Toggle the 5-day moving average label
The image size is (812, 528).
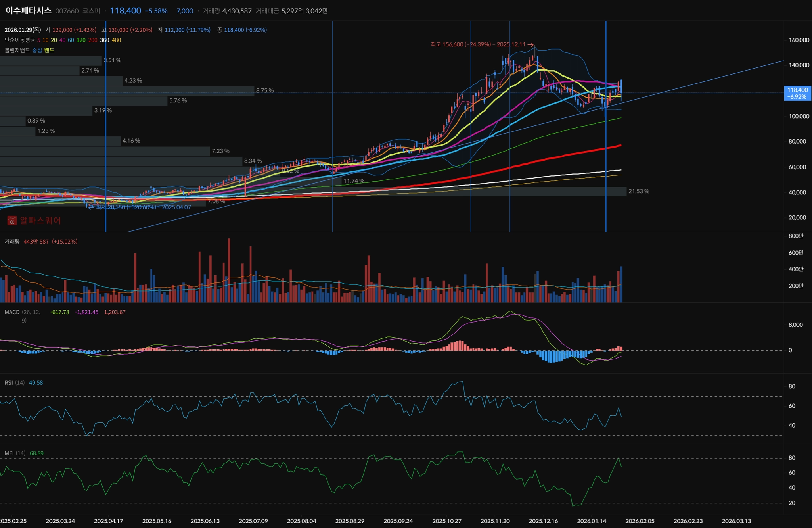coord(39,40)
